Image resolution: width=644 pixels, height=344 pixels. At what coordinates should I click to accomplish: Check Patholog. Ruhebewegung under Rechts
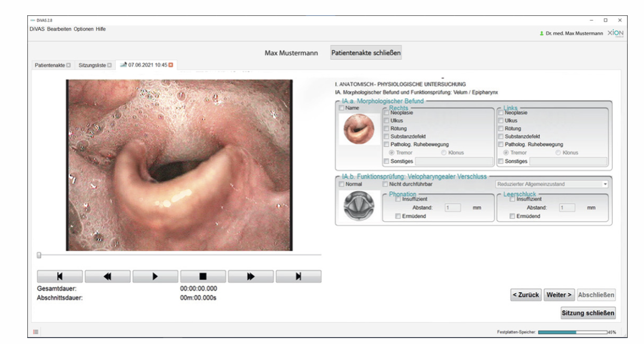tap(386, 145)
